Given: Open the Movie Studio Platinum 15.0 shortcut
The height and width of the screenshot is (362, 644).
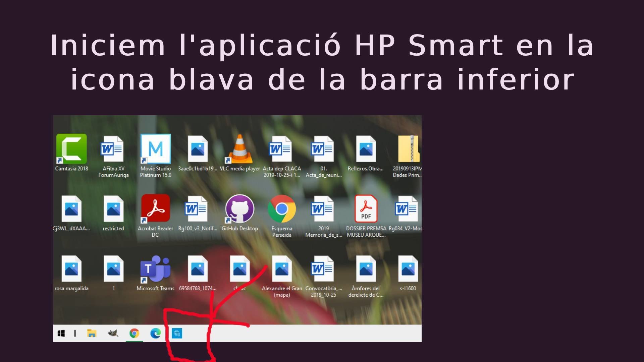Looking at the screenshot, I should (155, 149).
